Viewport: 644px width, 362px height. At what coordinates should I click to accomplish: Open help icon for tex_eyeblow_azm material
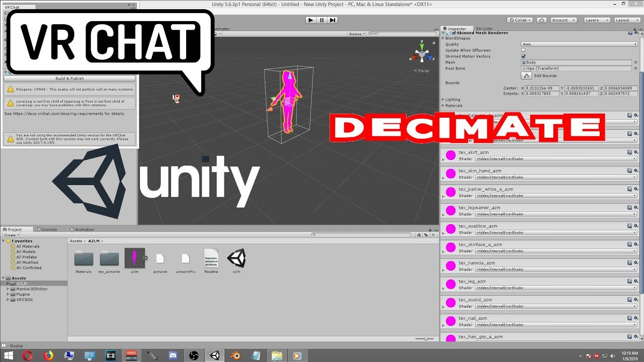630,226
